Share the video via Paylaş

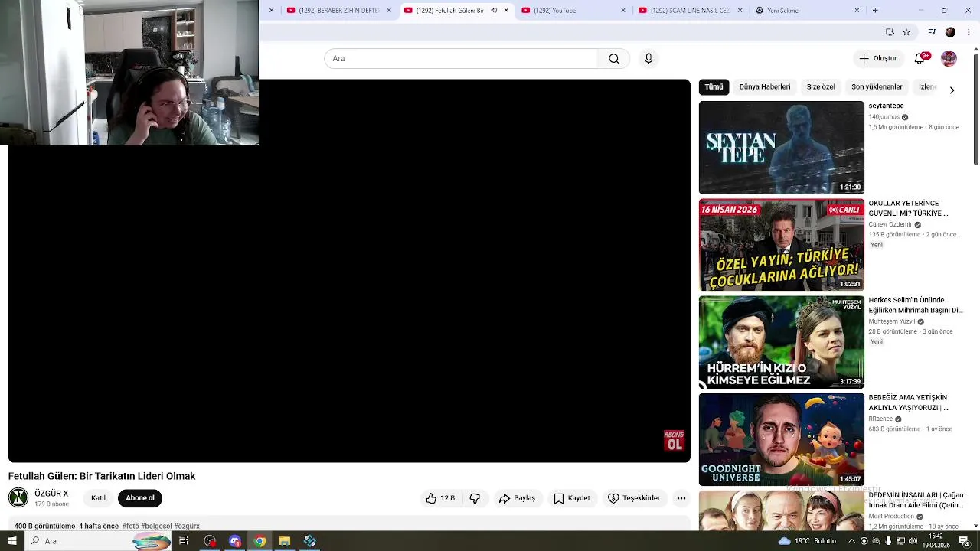coord(517,498)
